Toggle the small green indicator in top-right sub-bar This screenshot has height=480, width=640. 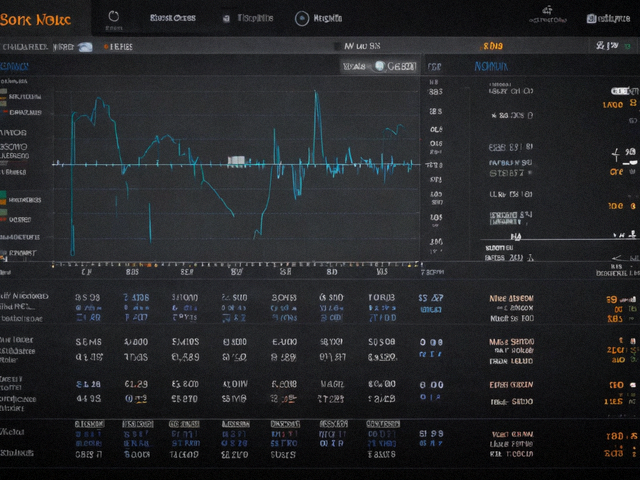[628, 46]
